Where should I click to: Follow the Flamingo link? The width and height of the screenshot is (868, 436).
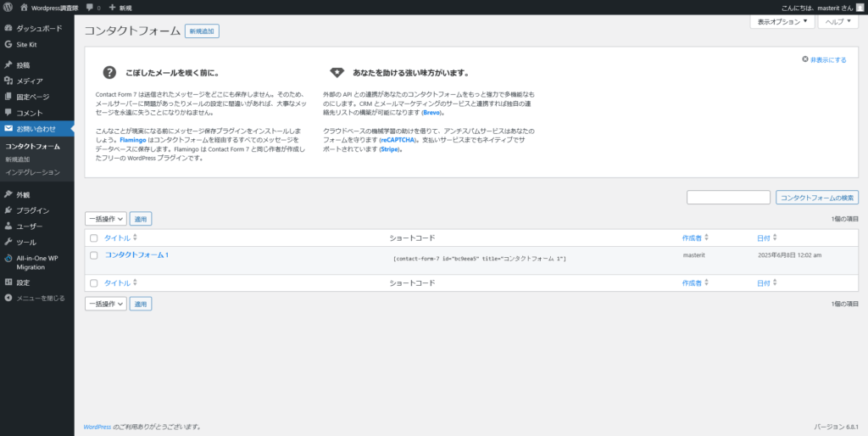click(131, 141)
